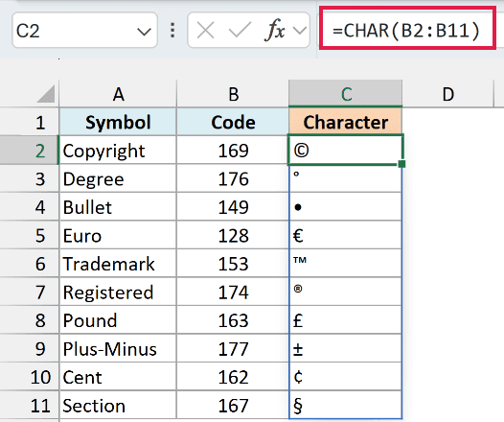Select column B header
Viewport: 504px width, 422px height.
pyautogui.click(x=233, y=94)
